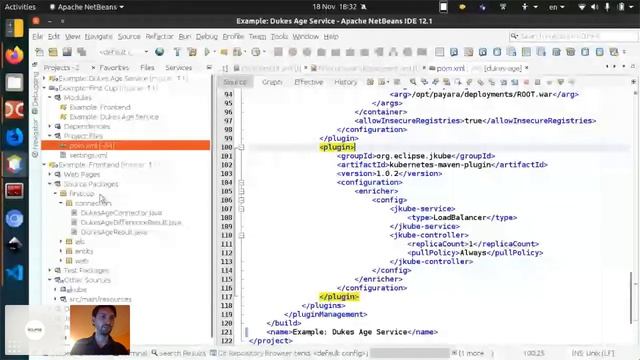This screenshot has width=640, height=360.
Task: Click the '(1 more...)' status bar link
Action: click(473, 353)
